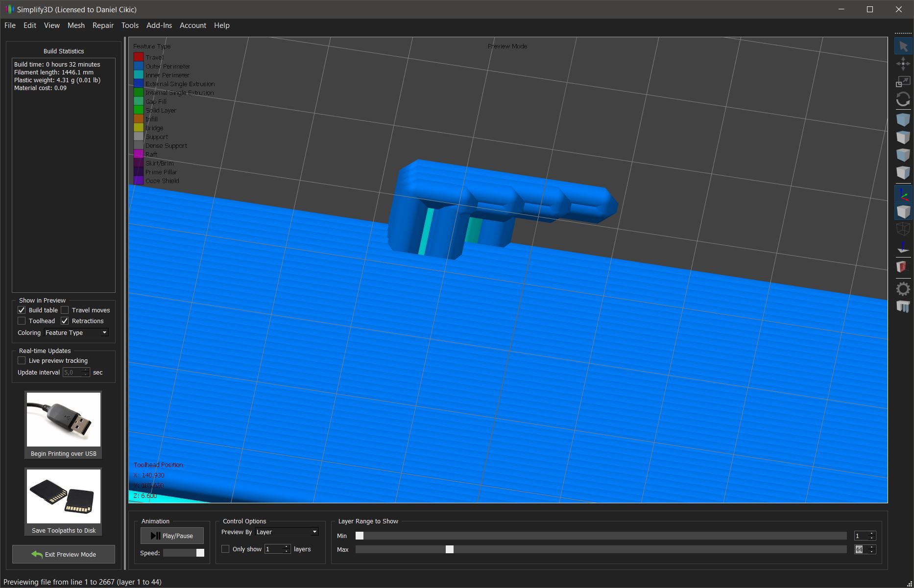
Task: Open the Help menu
Action: tap(222, 25)
